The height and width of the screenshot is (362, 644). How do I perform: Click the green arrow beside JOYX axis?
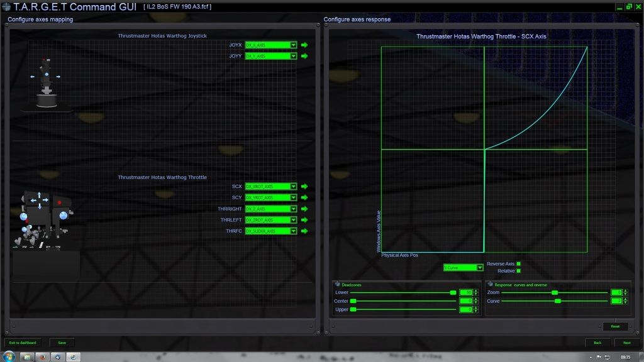coord(304,45)
